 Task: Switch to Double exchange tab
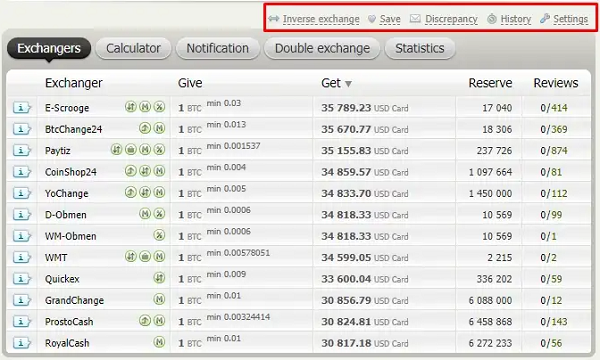(x=322, y=49)
